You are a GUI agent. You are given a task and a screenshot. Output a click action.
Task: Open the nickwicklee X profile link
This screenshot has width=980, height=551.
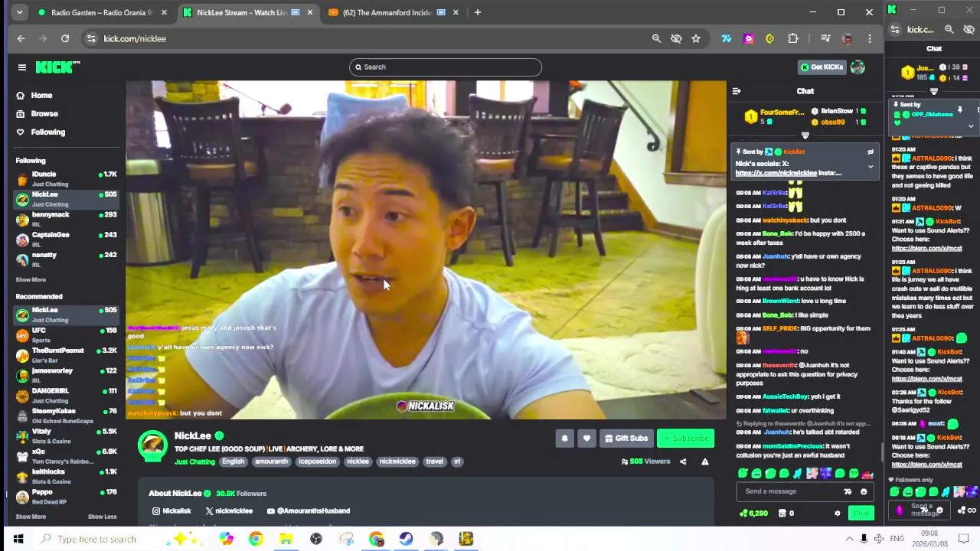click(x=229, y=511)
